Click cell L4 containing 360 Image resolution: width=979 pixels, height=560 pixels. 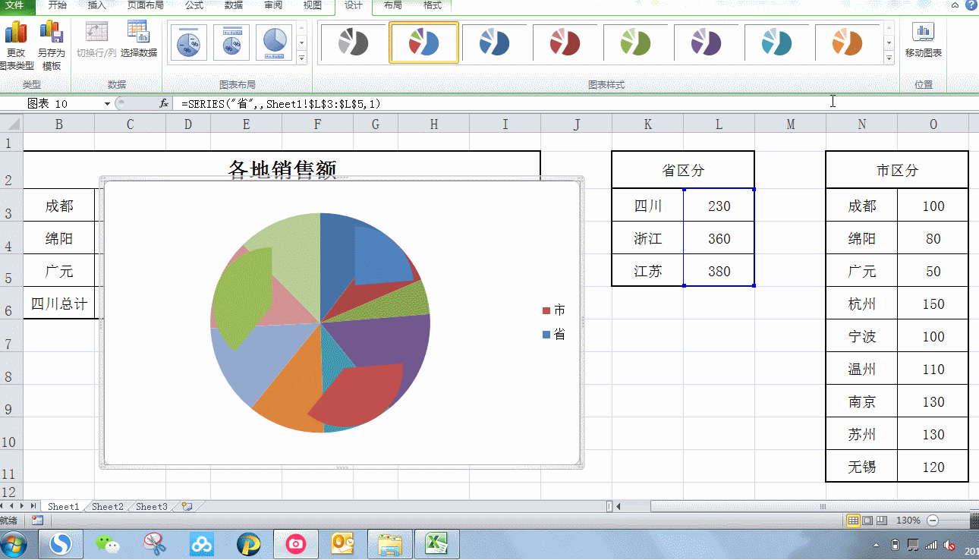[x=718, y=238]
